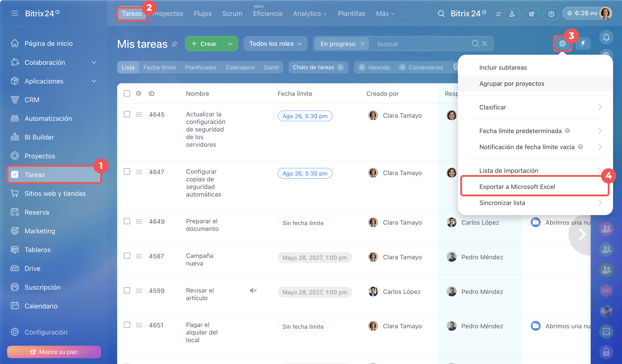Open the Ago 26 deadline for task 4645

coord(305,116)
